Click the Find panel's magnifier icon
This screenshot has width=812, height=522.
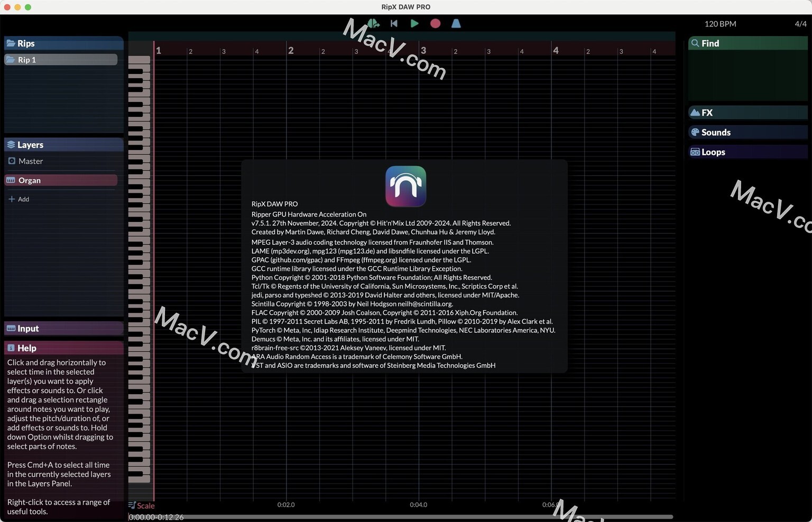tap(695, 43)
